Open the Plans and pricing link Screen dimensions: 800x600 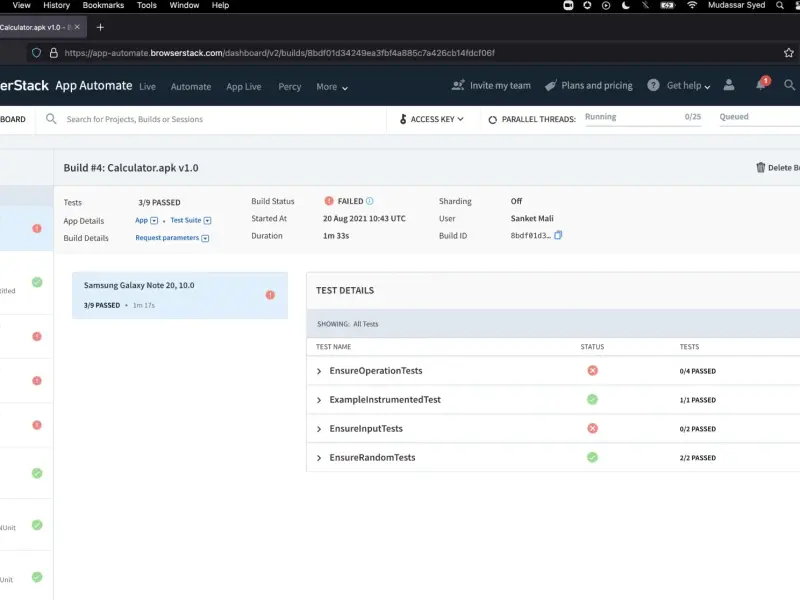597,85
